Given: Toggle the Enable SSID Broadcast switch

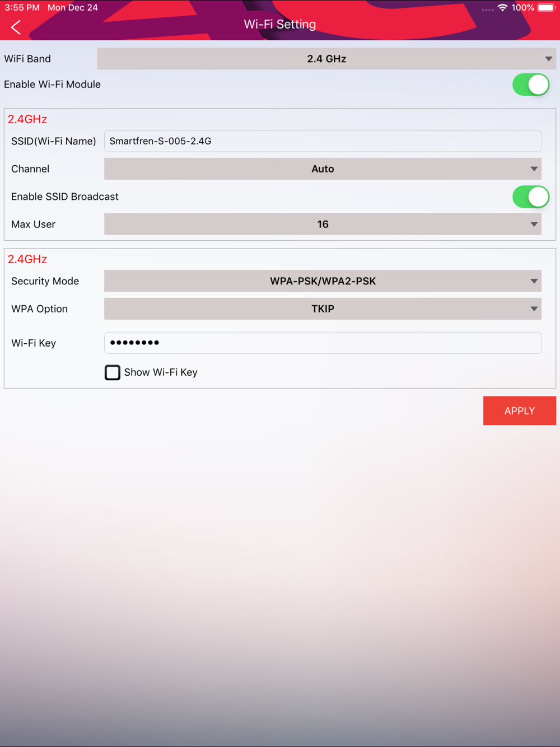Looking at the screenshot, I should pos(531,197).
